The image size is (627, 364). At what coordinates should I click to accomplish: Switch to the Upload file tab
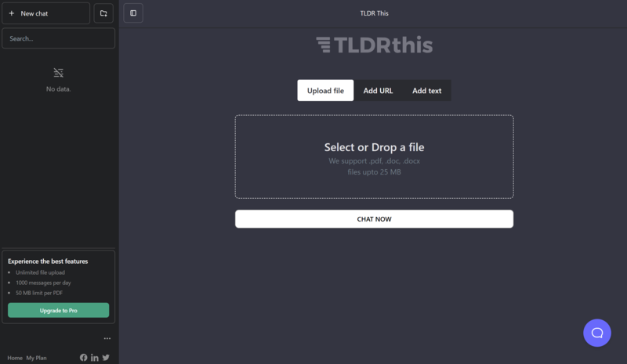tap(325, 91)
